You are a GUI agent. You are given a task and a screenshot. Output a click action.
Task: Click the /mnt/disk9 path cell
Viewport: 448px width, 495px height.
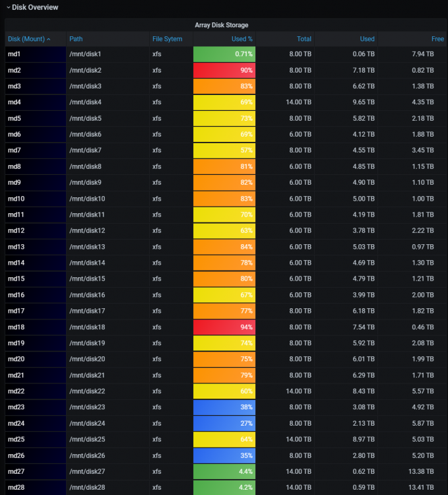point(108,182)
